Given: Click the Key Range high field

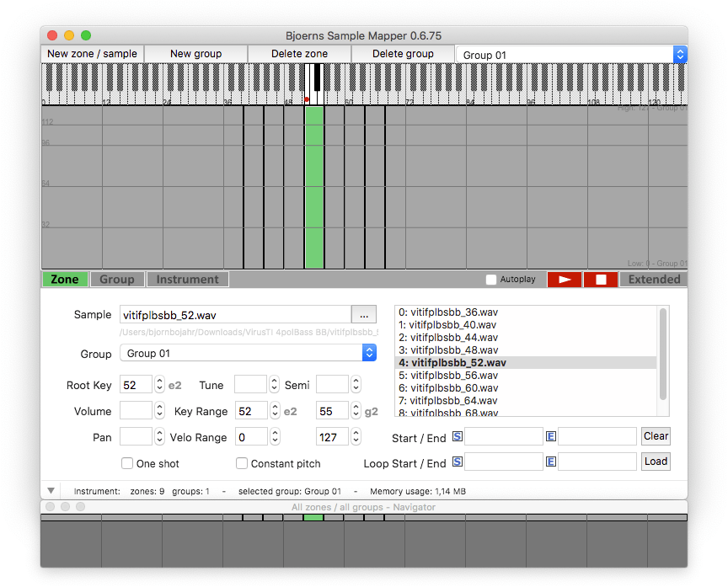Looking at the screenshot, I should point(333,411).
